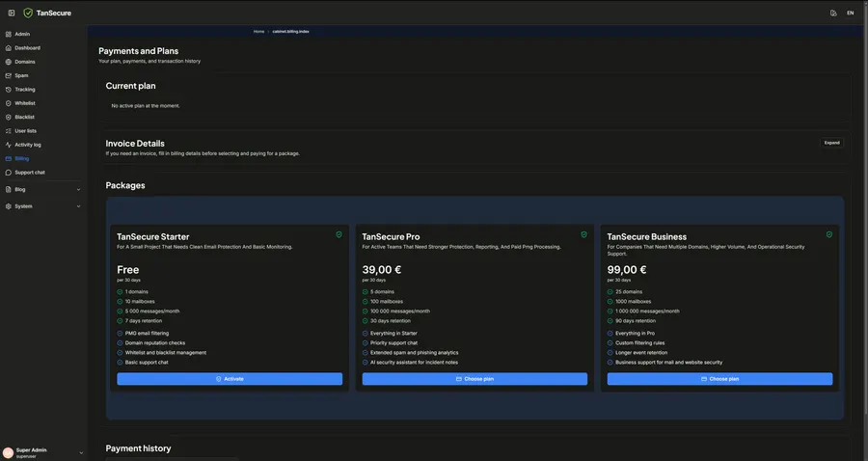Viewport: 868px width, 461px height.
Task: Click the Super Admin avatar circle
Action: (8, 452)
